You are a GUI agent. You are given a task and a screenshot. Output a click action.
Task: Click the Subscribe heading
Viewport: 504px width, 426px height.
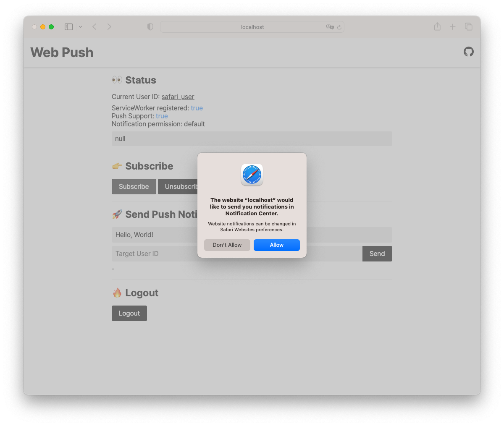(x=149, y=166)
